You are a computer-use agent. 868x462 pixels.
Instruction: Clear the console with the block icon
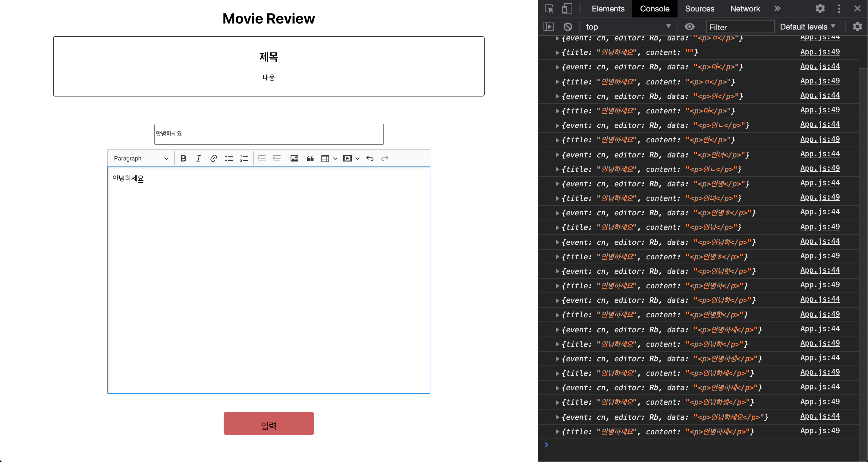[x=568, y=27]
